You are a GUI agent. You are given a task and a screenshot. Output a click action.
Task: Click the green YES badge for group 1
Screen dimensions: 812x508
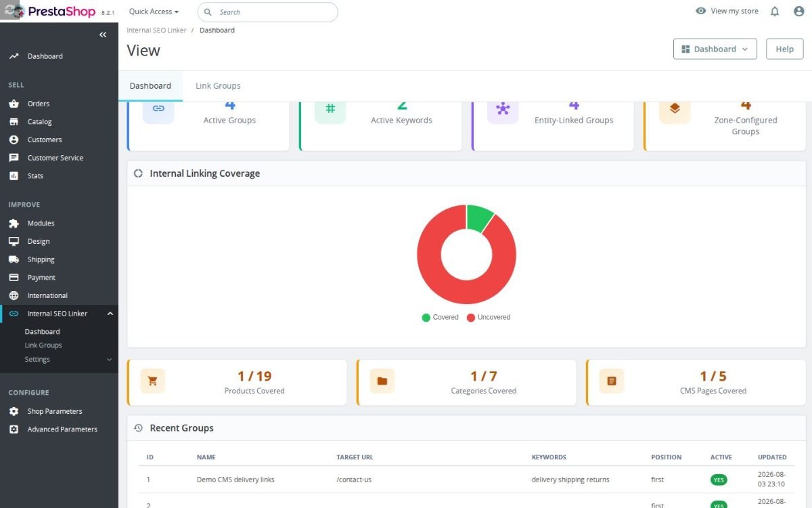(719, 480)
